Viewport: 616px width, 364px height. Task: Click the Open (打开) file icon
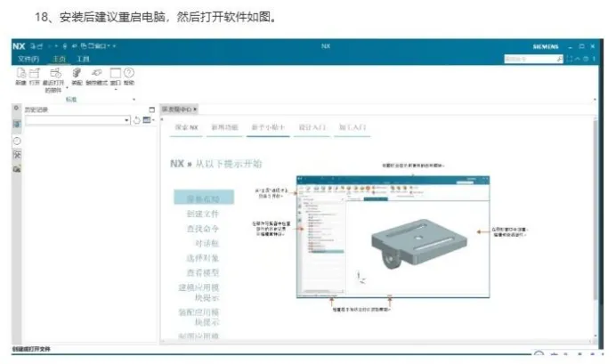tap(35, 73)
